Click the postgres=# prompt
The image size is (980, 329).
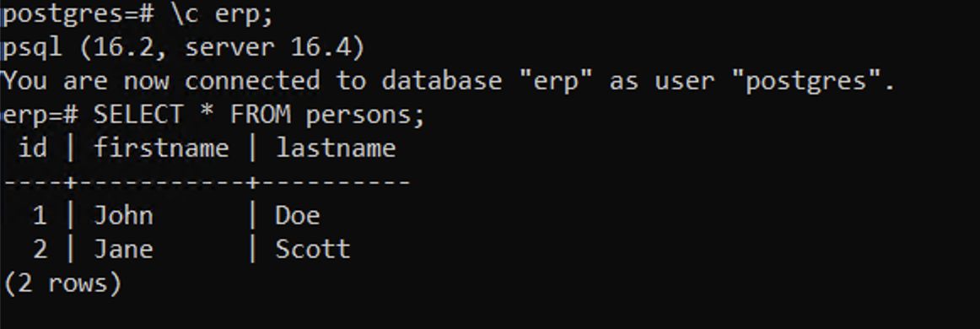[x=78, y=14]
